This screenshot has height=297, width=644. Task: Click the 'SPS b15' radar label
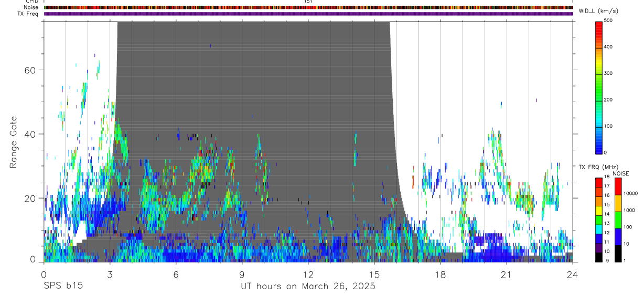point(62,286)
